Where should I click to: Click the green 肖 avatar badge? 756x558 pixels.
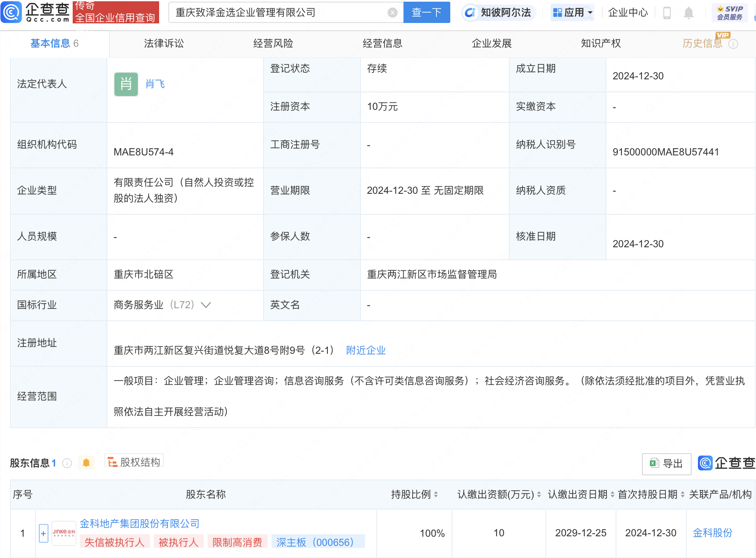[x=126, y=84]
